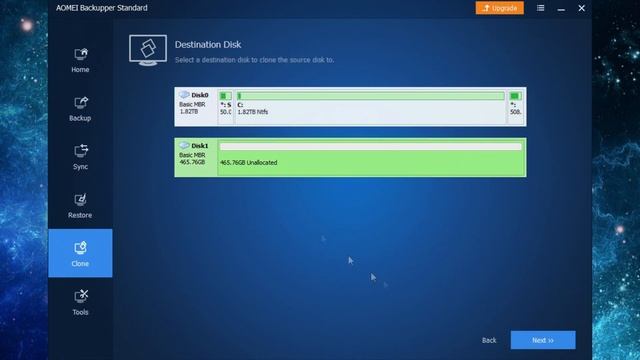
Task: Click the 465.76GB Unallocated space
Action: [371, 158]
